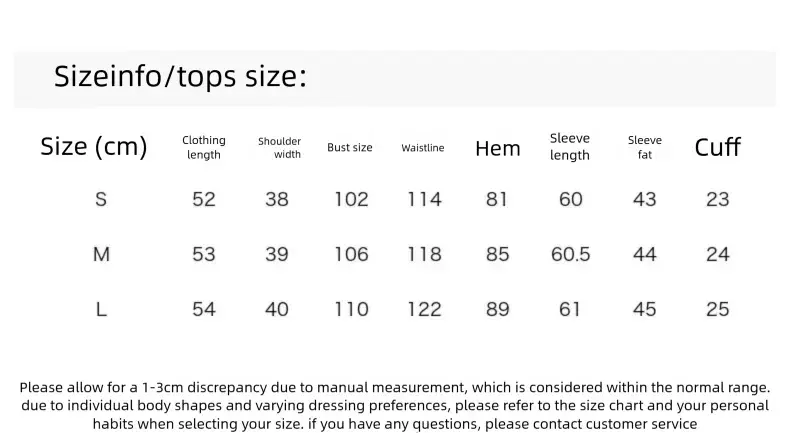Click the size 'L' row label
Screen dimensions: 790x433
(101, 309)
